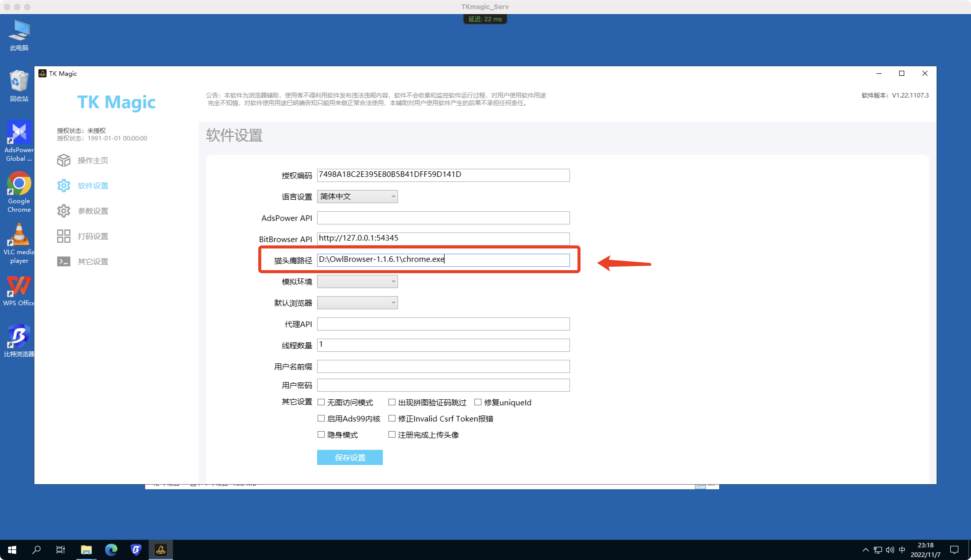Screen dimensions: 971x560
Task: Open the 语言设置 dropdown
Action: (357, 196)
